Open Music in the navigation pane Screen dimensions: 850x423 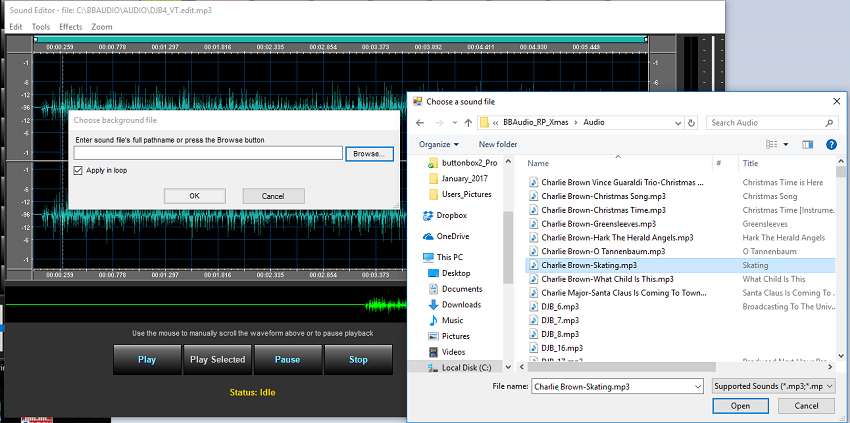coord(446,320)
